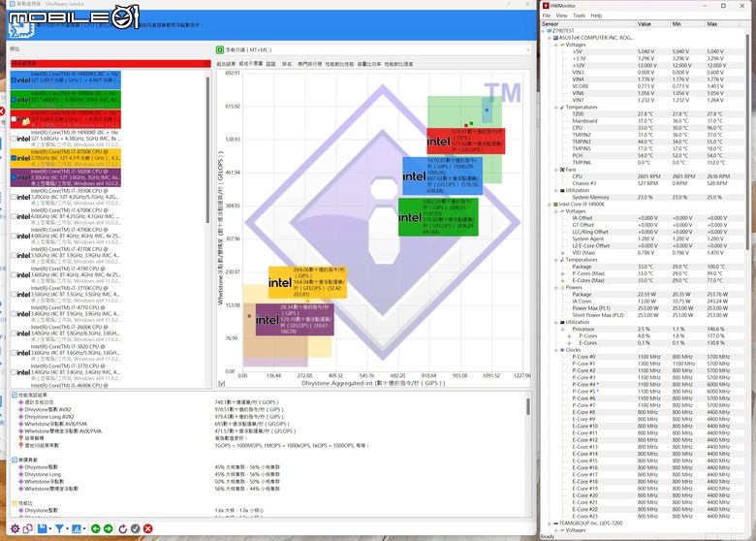Open the chart icon's dropdown arrow
Screen dimensions: 756x541
click(x=84, y=529)
